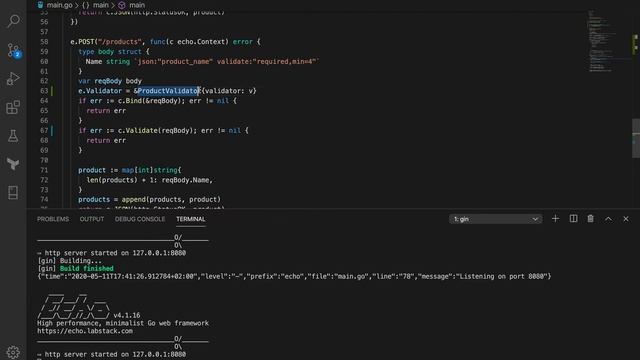The width and height of the screenshot is (640, 360).
Task: Open the Testing flask view
Action: click(13, 136)
